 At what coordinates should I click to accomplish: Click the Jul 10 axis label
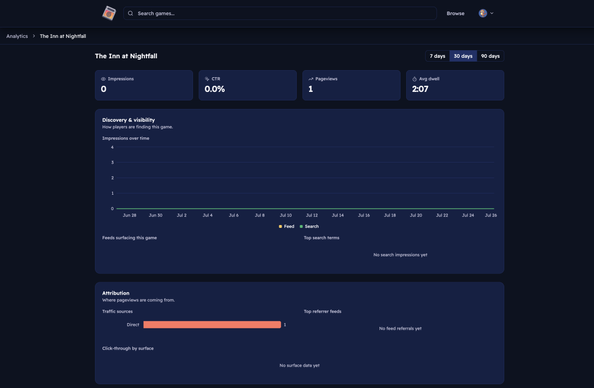click(286, 215)
